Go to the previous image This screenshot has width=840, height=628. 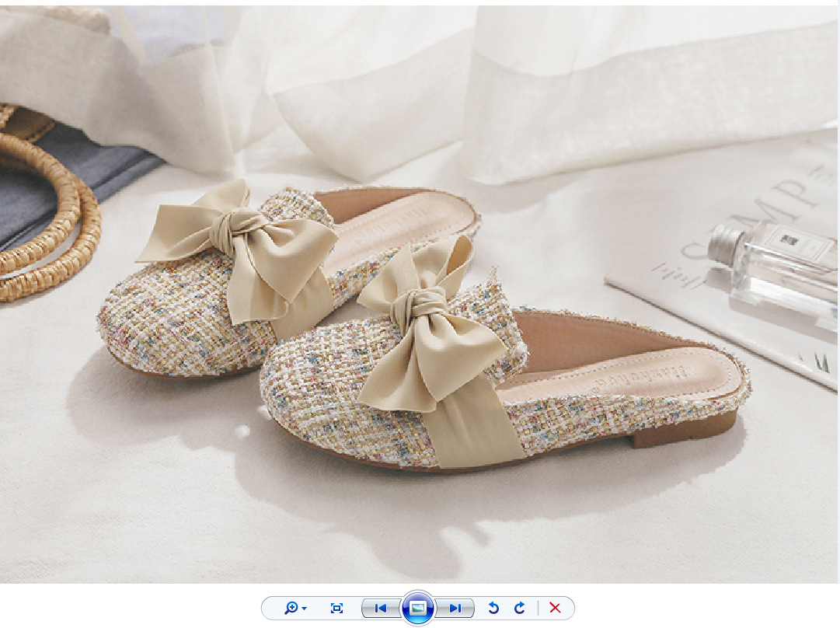point(382,608)
